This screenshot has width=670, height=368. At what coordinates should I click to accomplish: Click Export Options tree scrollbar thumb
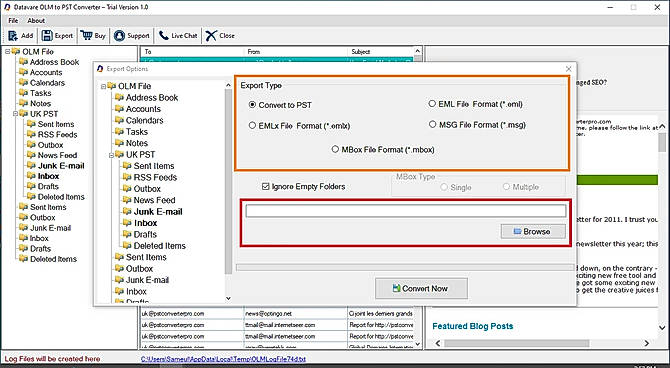228,181
